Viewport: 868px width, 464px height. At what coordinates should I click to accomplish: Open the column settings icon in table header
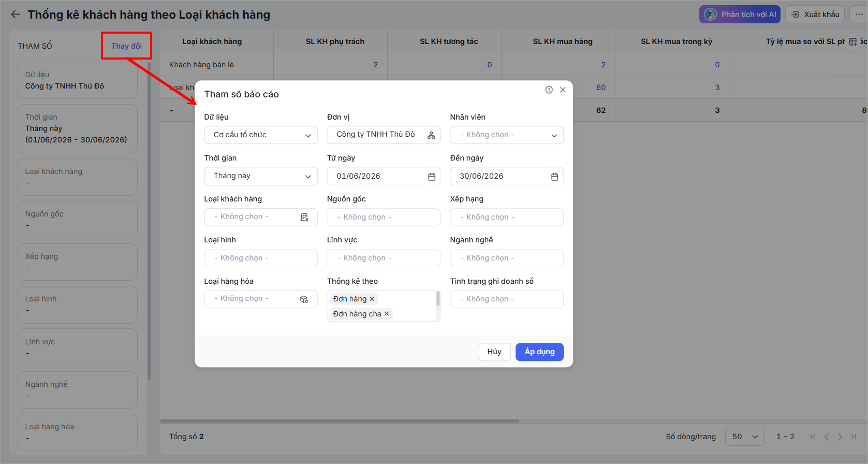853,41
